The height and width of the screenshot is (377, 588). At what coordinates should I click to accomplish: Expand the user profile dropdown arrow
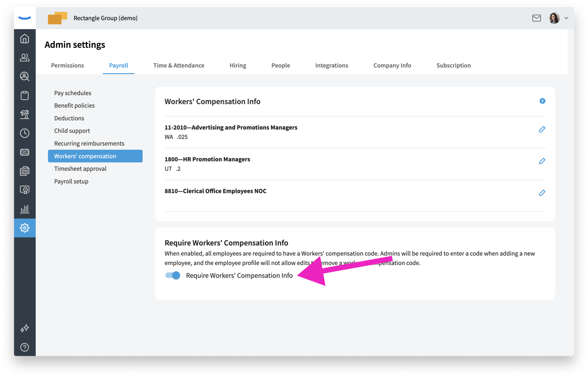(x=566, y=18)
